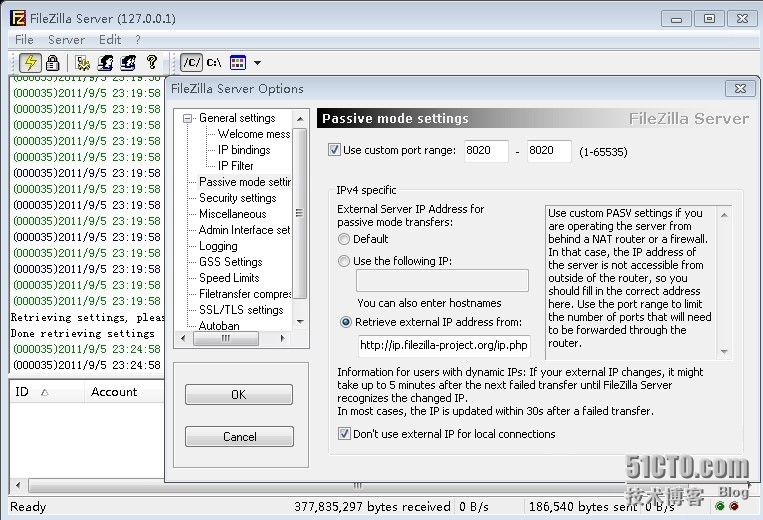Select Passive mode settings tree item
The image size is (763, 520).
point(245,182)
